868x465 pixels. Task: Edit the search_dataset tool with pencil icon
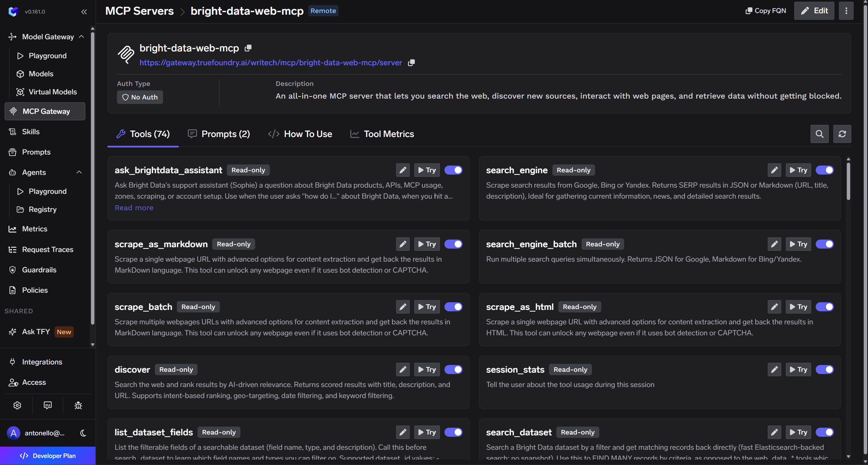tap(774, 432)
